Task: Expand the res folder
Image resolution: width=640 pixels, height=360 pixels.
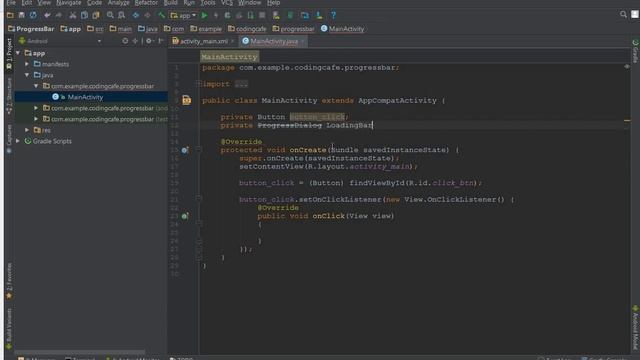Action: [x=27, y=130]
